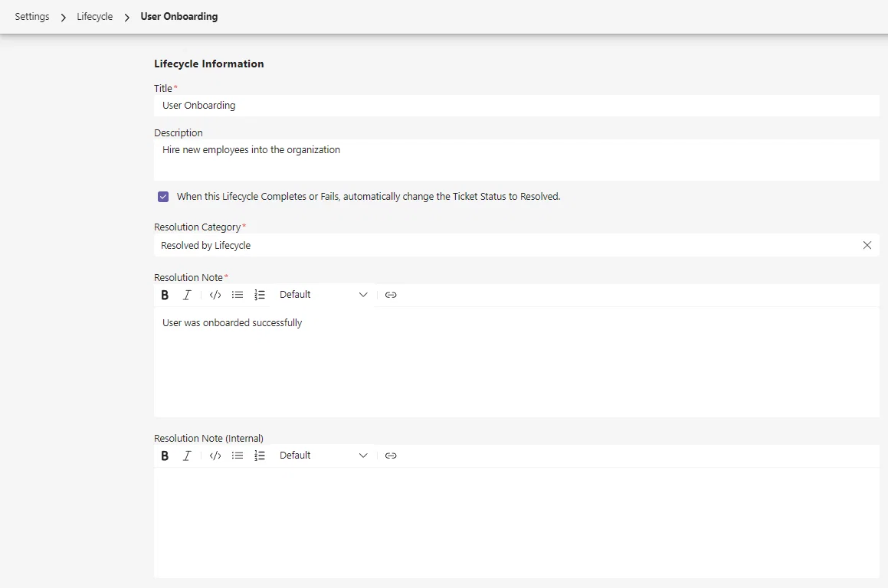Click the Title input field

click(516, 105)
